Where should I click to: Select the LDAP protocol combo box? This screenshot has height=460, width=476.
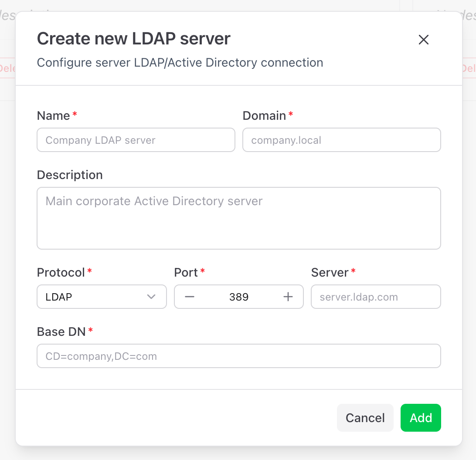click(102, 297)
